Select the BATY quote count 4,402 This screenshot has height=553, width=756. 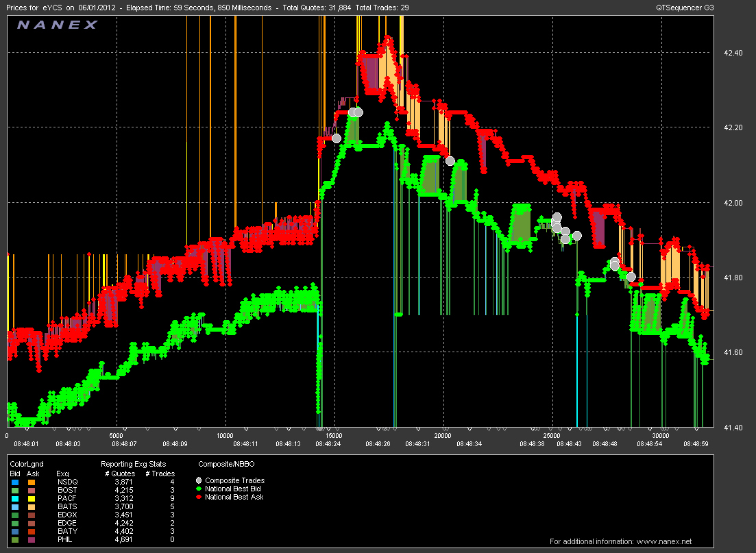(x=123, y=531)
